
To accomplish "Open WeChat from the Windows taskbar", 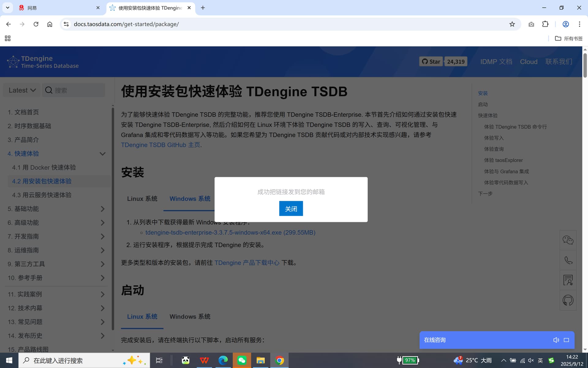I will click(242, 360).
